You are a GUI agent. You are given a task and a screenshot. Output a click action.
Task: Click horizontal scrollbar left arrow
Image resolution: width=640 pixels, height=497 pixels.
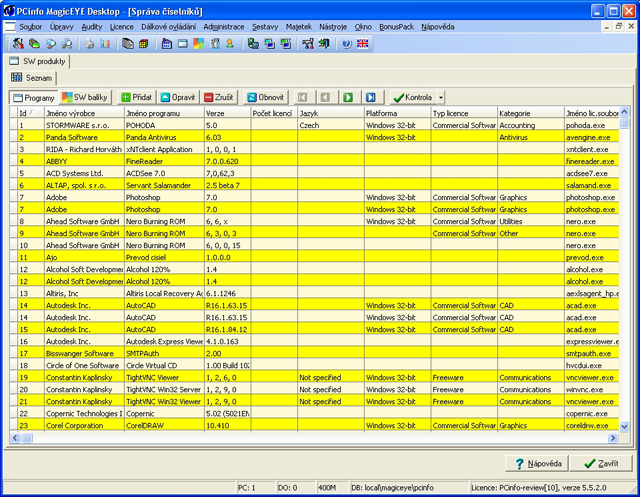tap(15, 438)
